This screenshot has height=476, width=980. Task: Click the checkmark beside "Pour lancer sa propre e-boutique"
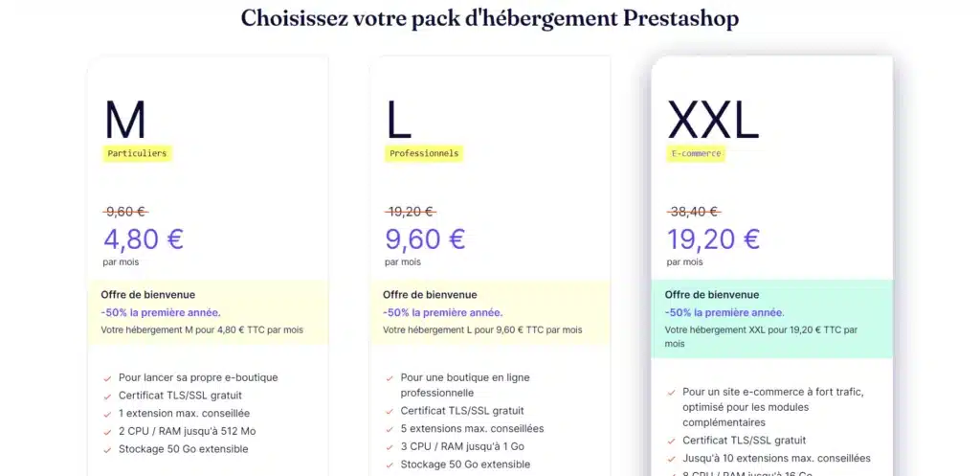click(x=107, y=378)
